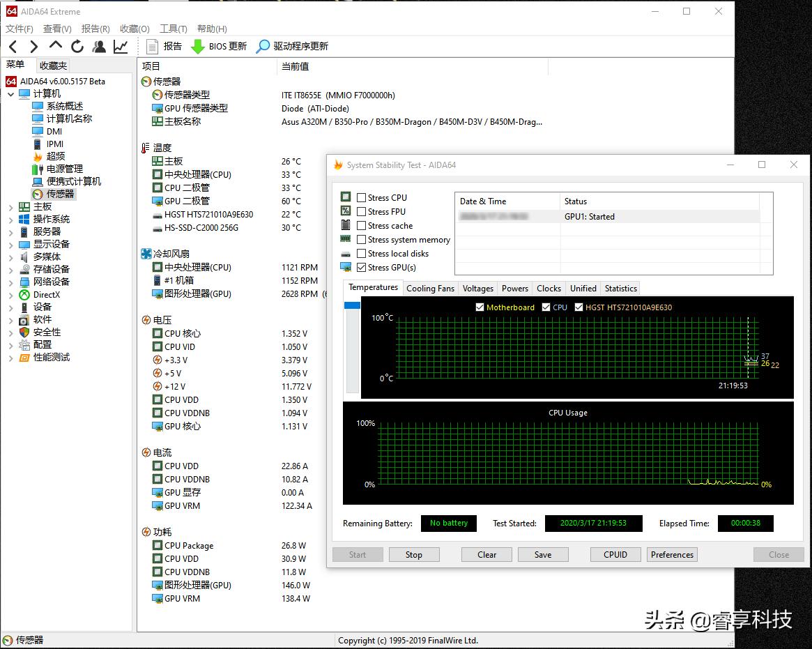Enable the Stress CPU checkbox
The width and height of the screenshot is (812, 649).
point(360,197)
